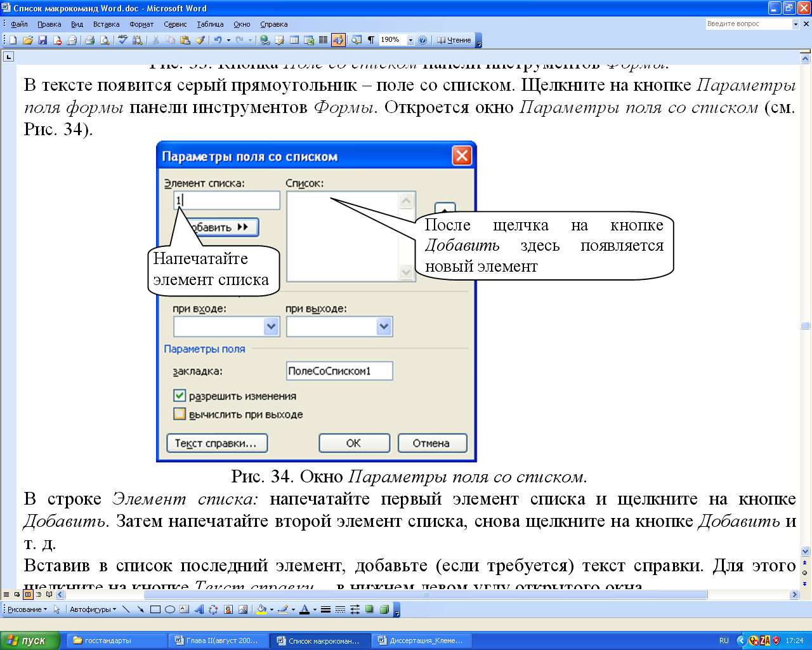Save the document with the diskette icon
The width and height of the screenshot is (812, 650).
coord(43,40)
